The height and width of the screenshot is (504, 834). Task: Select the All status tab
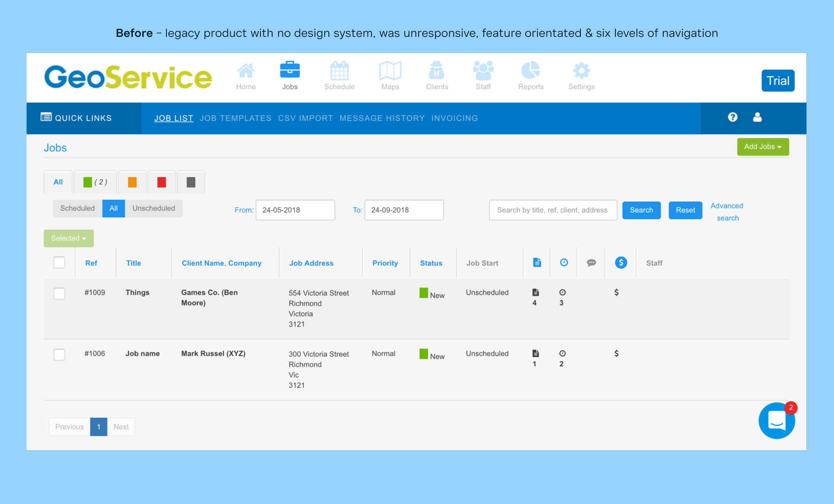(58, 182)
